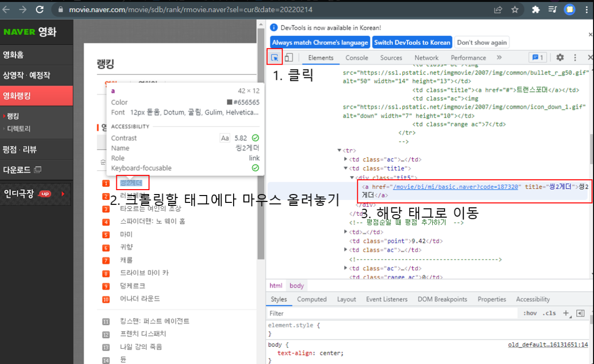The height and width of the screenshot is (364, 594).
Task: Click movie link 드라이브 마이 카
Action: pyautogui.click(x=144, y=273)
